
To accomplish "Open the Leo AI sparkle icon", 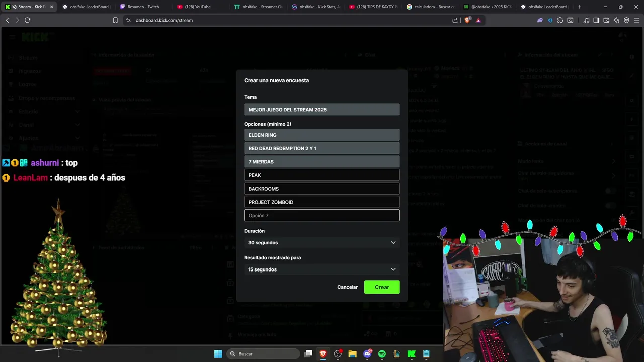I will (616, 20).
